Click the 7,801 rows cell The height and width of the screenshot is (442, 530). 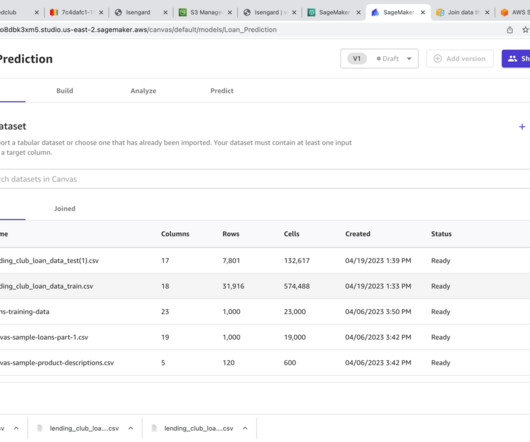click(231, 261)
